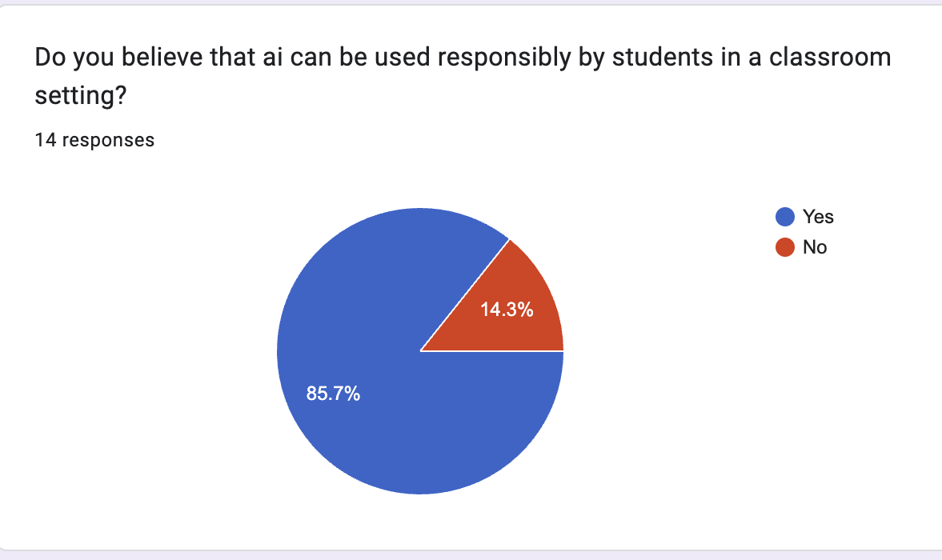The width and height of the screenshot is (942, 560).
Task: Click the word "believe" in the question
Action: 155,58
